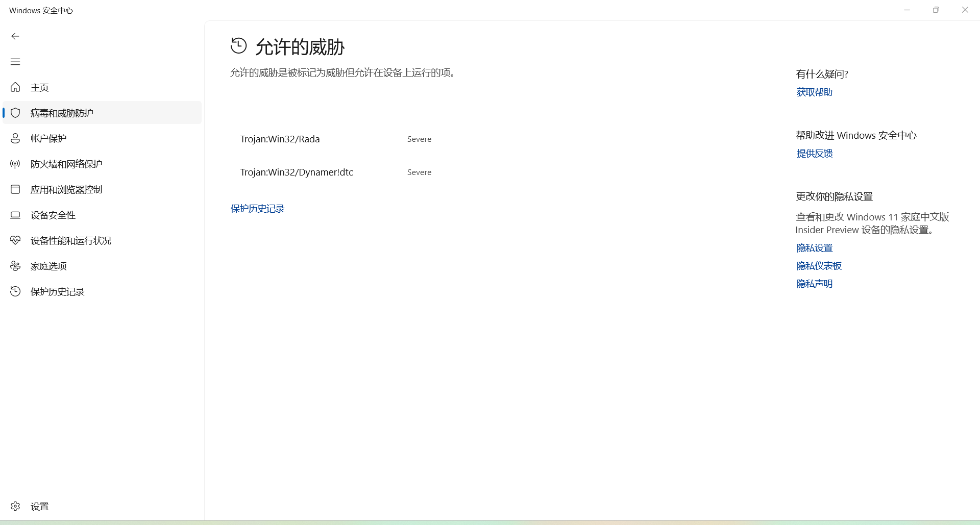Open the 隐私仪表板 link
Viewport: 980px width, 525px height.
coord(819,266)
